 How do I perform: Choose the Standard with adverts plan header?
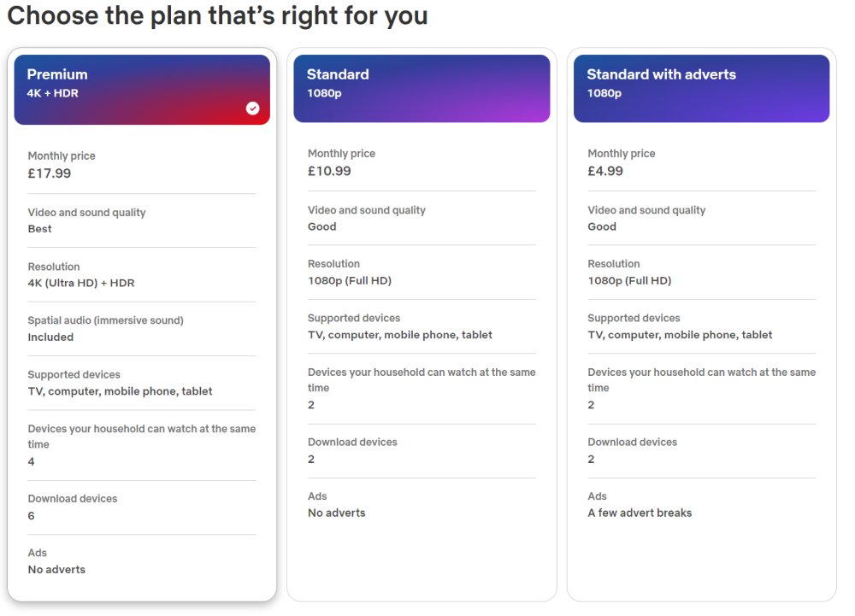click(x=701, y=88)
